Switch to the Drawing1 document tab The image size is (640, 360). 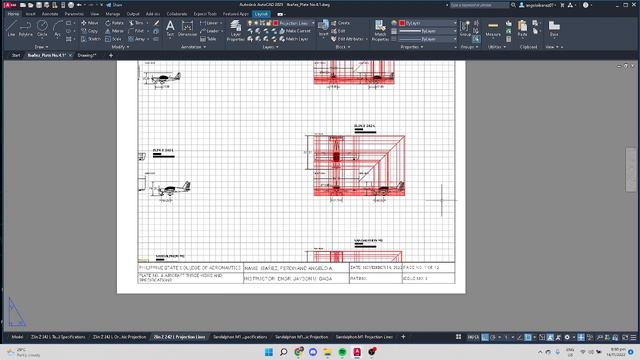click(87, 55)
